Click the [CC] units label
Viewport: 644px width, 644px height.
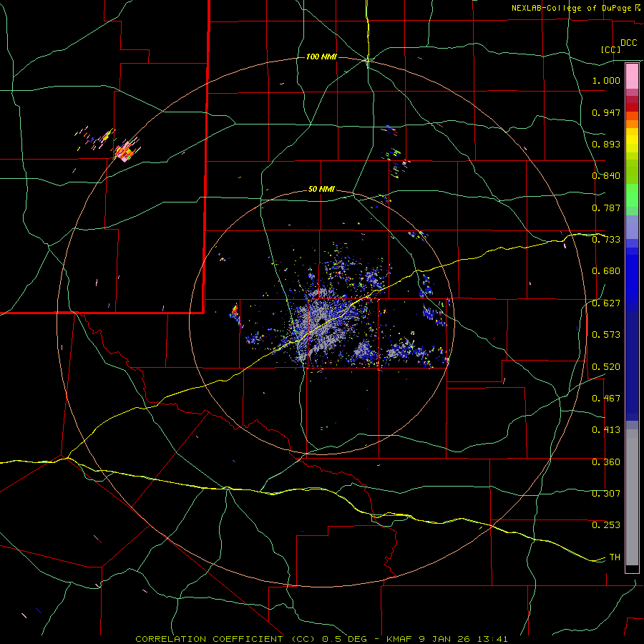click(x=610, y=49)
